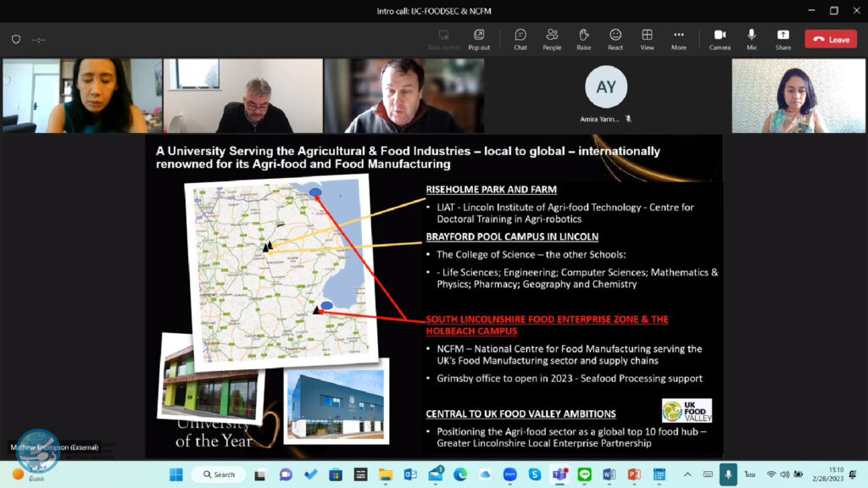Open the To Do checkmark app
The height and width of the screenshot is (488, 868).
[310, 474]
